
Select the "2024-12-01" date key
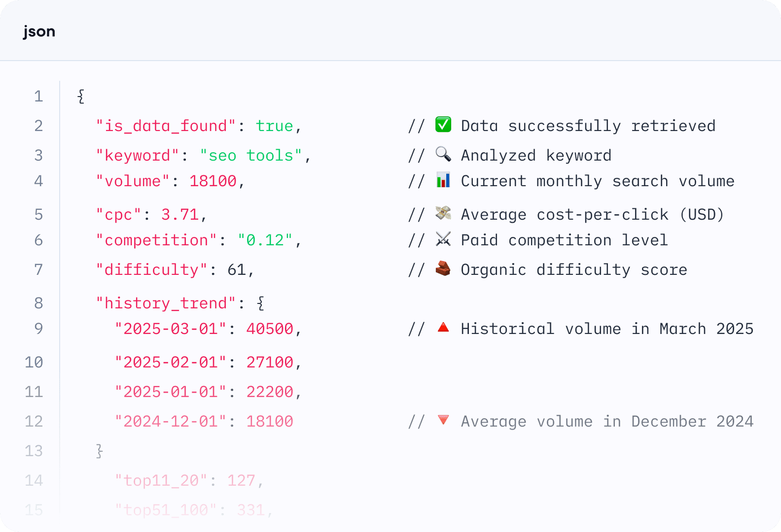[x=171, y=422]
